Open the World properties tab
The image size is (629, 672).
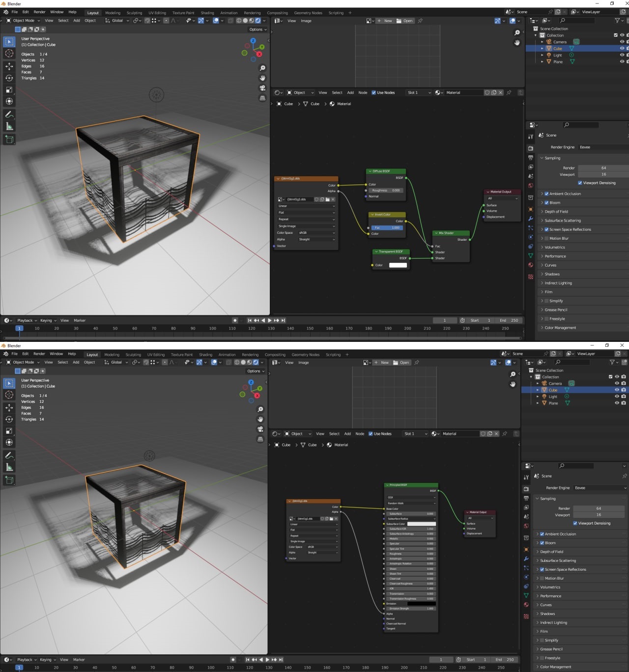coord(531,184)
